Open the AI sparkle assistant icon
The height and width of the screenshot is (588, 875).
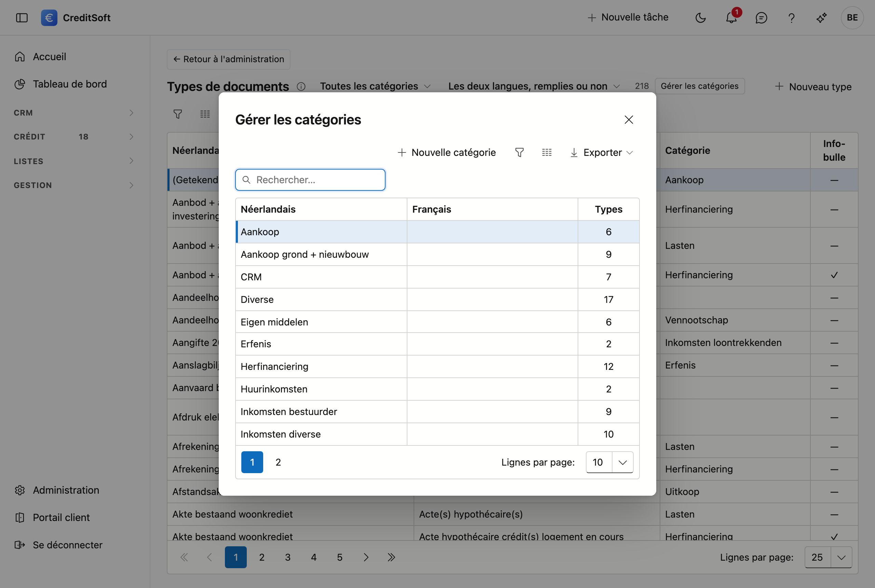[x=821, y=18]
